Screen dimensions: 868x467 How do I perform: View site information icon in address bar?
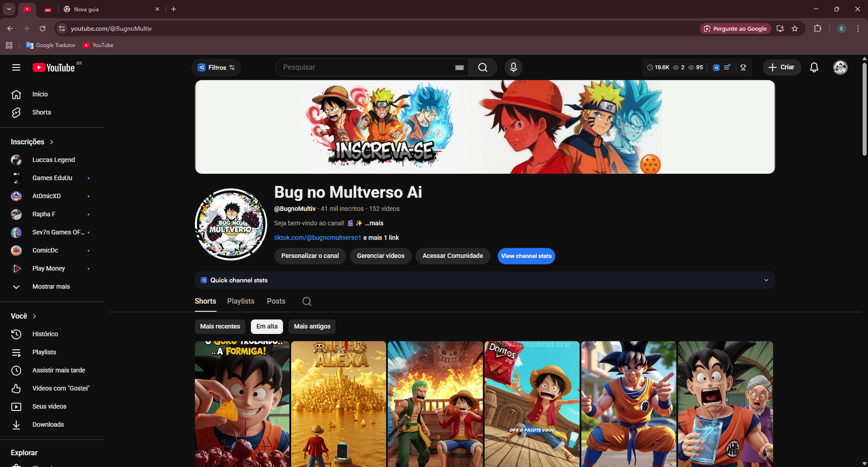(x=62, y=28)
